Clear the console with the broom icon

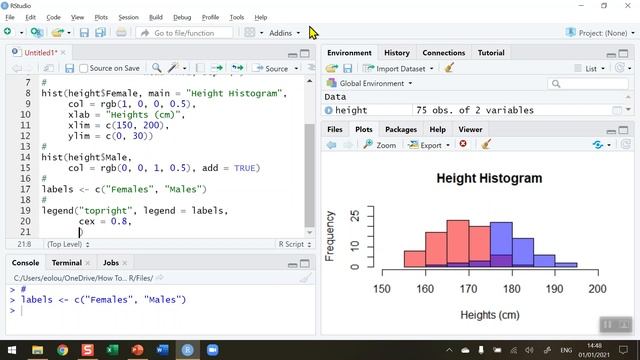click(305, 278)
